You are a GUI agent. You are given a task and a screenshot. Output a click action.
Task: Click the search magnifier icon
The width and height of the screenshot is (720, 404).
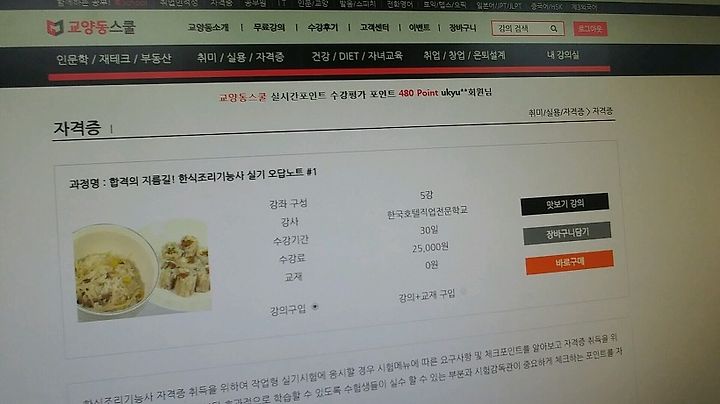(554, 28)
